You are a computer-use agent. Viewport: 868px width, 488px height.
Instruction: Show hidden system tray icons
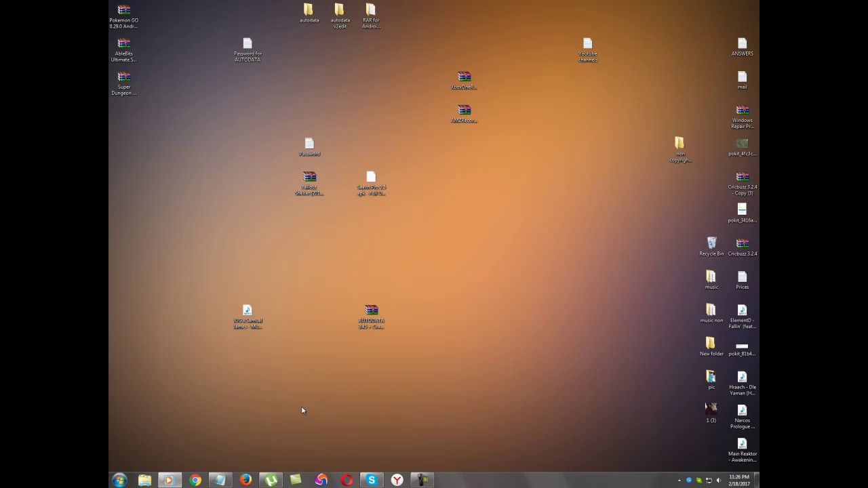click(679, 481)
